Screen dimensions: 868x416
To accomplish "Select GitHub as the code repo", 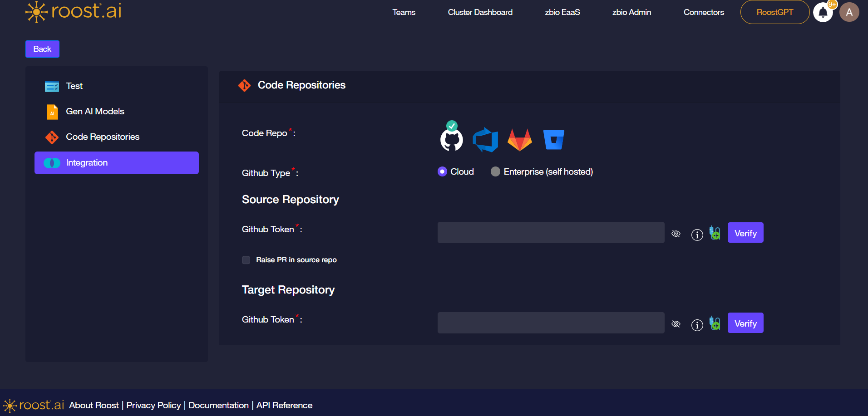I will point(451,140).
